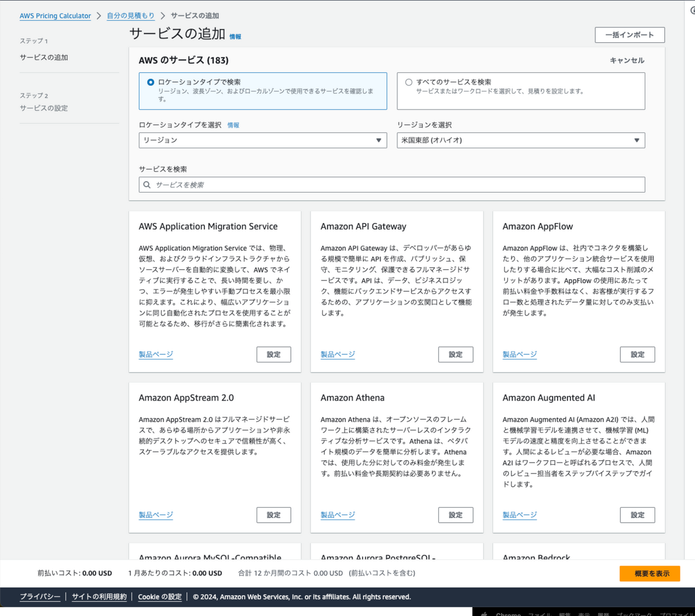Viewport: 695px width, 616px height.
Task: Go to AWS Pricing Calculator breadcrumb
Action: 55,16
